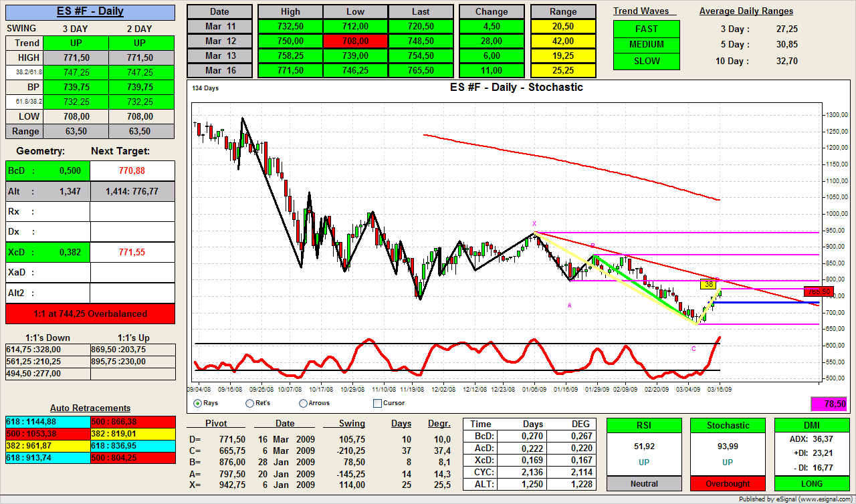Click the ES #F - Daily title header
Screen dimensions: 856x504
(x=90, y=12)
